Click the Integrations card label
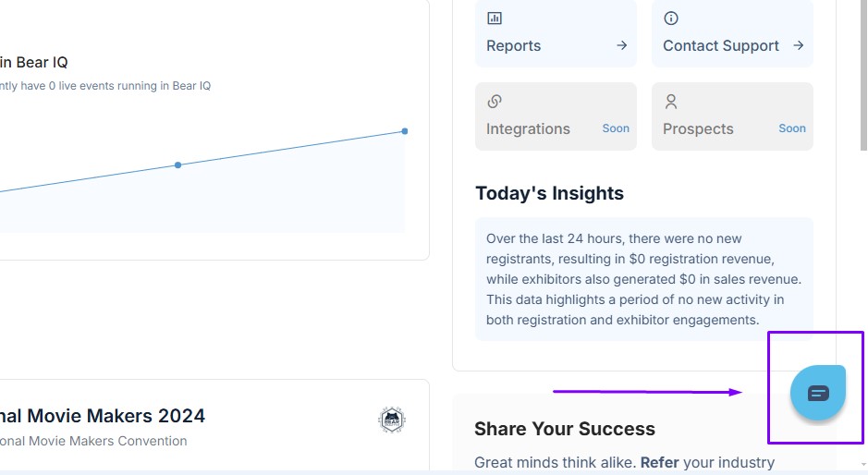 [528, 128]
